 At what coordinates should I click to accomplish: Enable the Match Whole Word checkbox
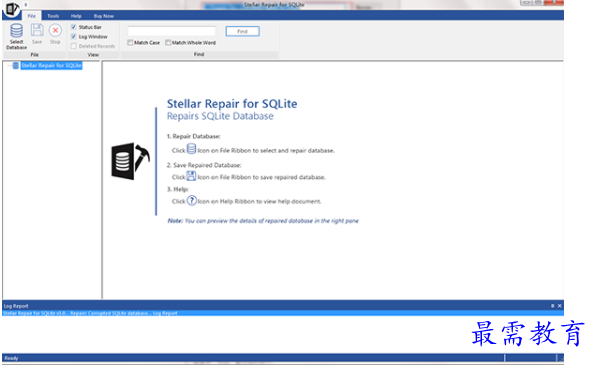[168, 42]
